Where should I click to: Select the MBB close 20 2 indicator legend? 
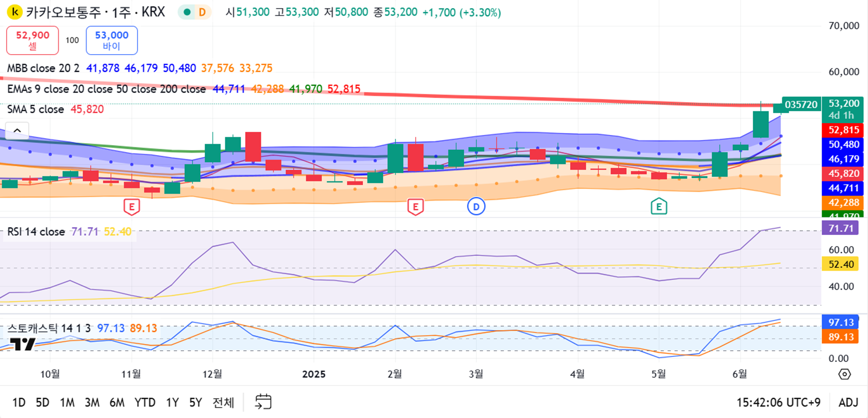(43, 68)
